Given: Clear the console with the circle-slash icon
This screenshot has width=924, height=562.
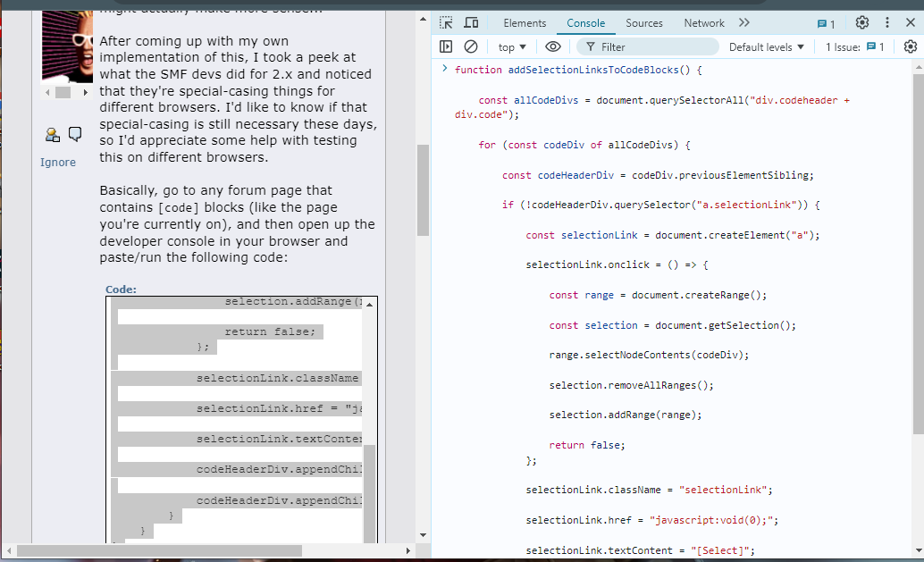Looking at the screenshot, I should point(471,46).
